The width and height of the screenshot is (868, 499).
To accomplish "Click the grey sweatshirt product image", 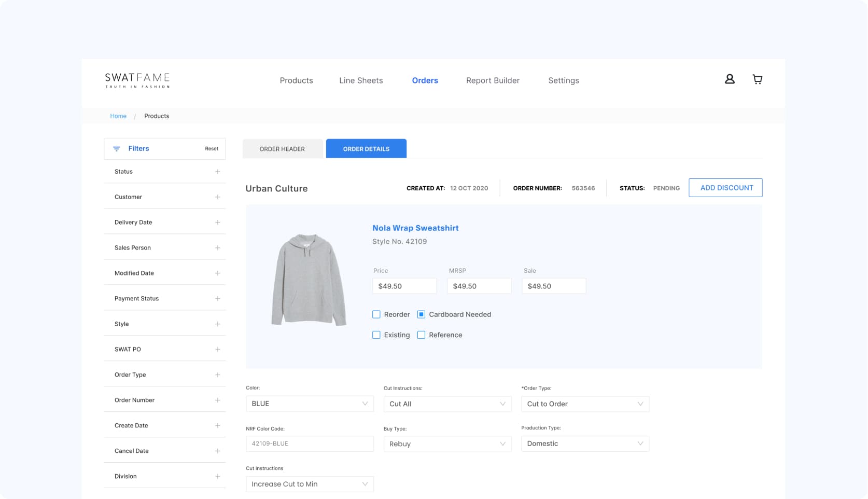I will click(x=309, y=280).
